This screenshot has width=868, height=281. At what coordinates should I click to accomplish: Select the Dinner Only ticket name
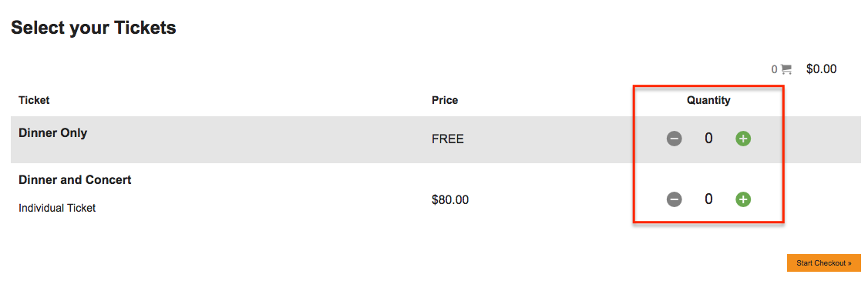[52, 132]
